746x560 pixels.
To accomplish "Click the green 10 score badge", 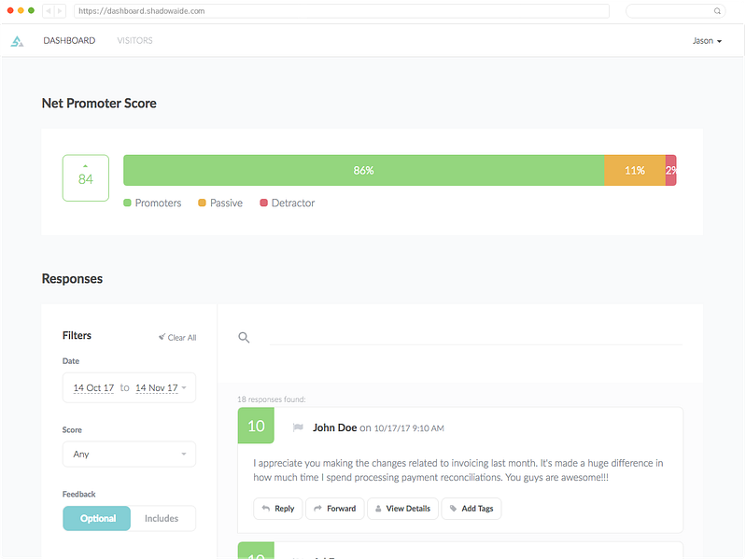I will click(x=256, y=426).
